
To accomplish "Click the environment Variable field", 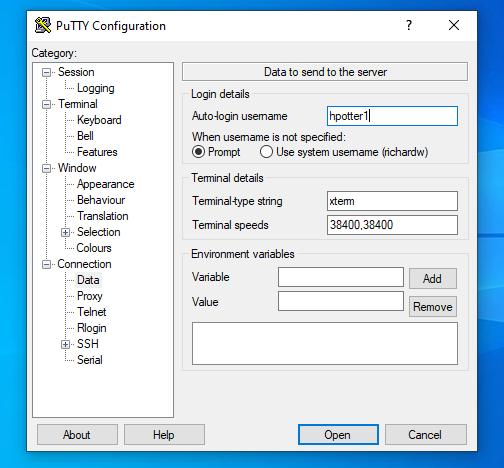I will [341, 277].
